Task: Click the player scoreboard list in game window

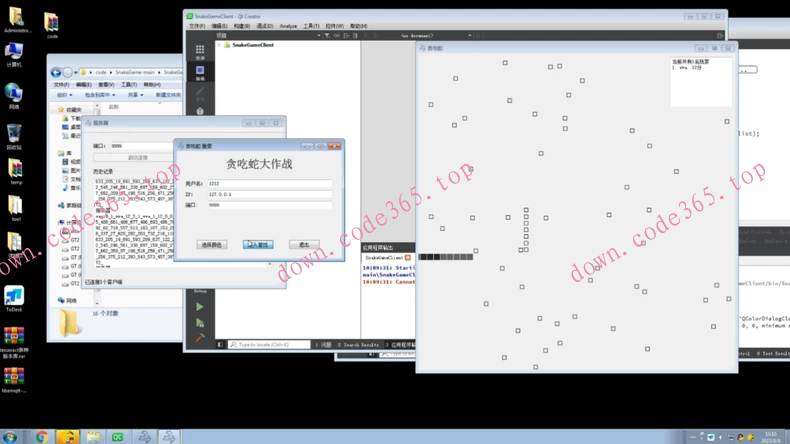Action: point(701,82)
